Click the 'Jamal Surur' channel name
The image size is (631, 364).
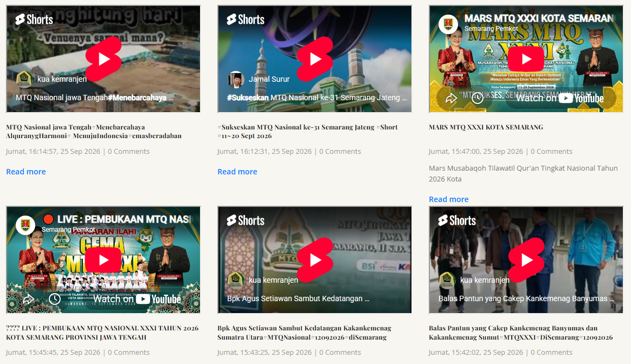(x=269, y=79)
